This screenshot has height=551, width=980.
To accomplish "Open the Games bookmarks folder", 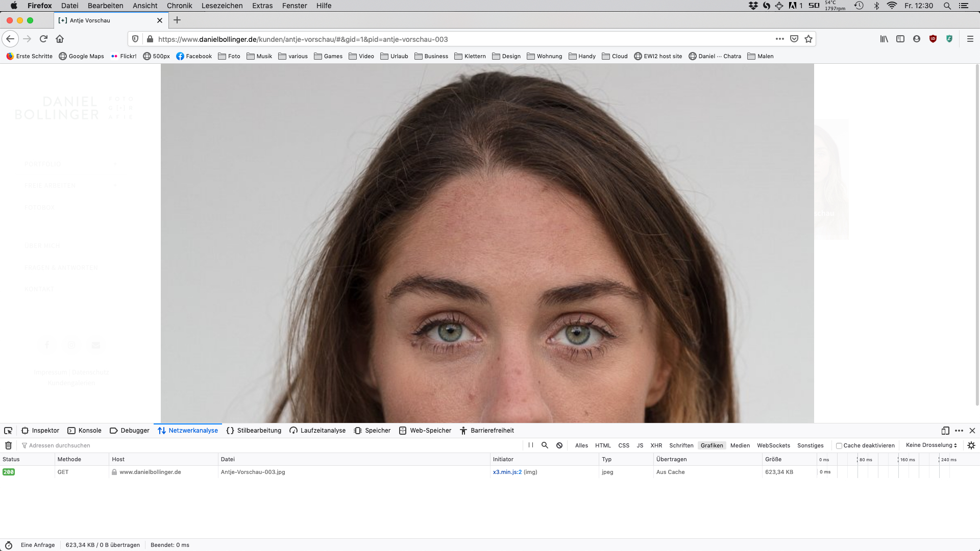I will pyautogui.click(x=328, y=56).
